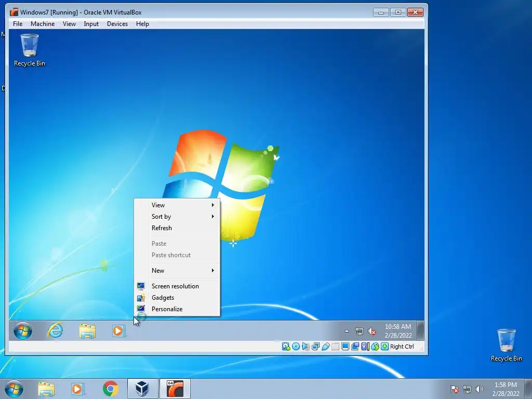The width and height of the screenshot is (532, 399).
Task: Click host network tray icon
Action: 467,389
